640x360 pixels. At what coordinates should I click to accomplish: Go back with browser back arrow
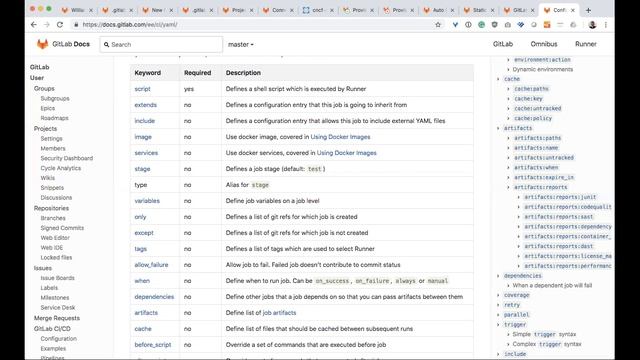(33, 24)
